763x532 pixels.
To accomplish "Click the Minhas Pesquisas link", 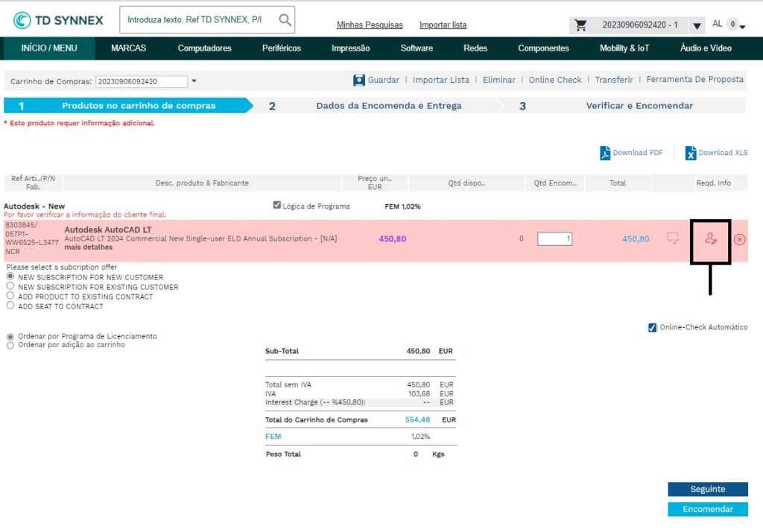I will coord(370,25).
